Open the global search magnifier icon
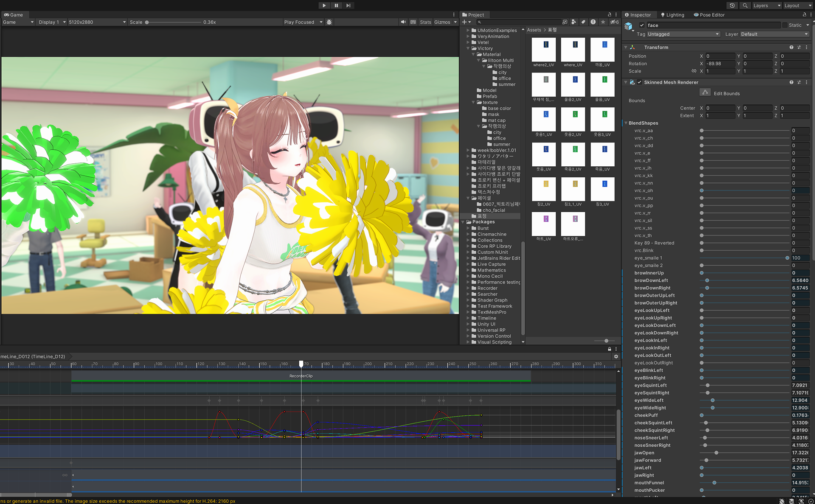This screenshot has width=815, height=504. (x=745, y=6)
